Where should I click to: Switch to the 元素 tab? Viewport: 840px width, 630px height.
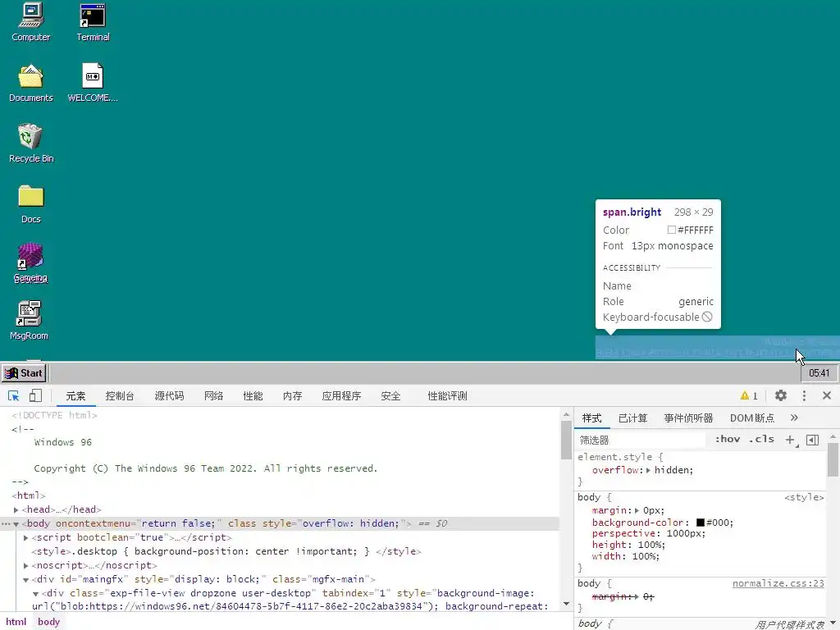pos(75,396)
